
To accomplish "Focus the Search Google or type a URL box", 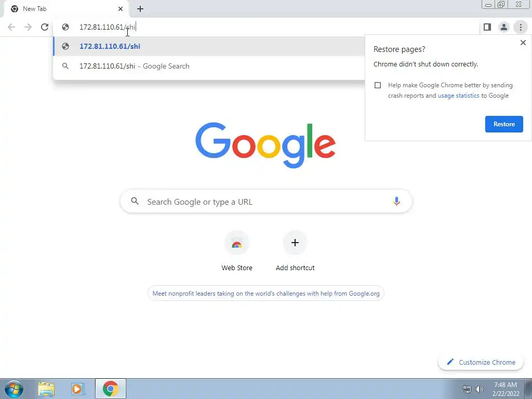I will coord(266,202).
